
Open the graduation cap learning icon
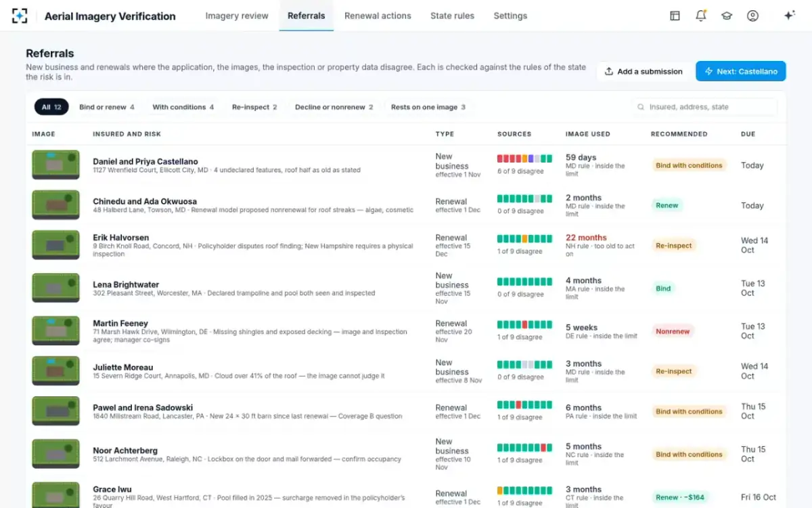(x=727, y=16)
